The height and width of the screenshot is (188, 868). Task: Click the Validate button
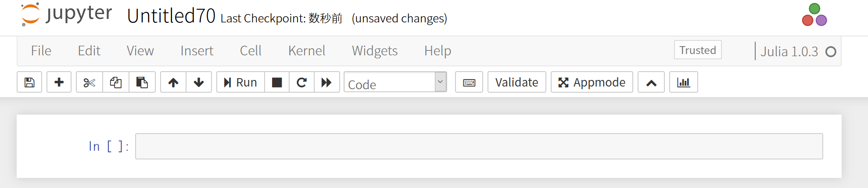[516, 82]
